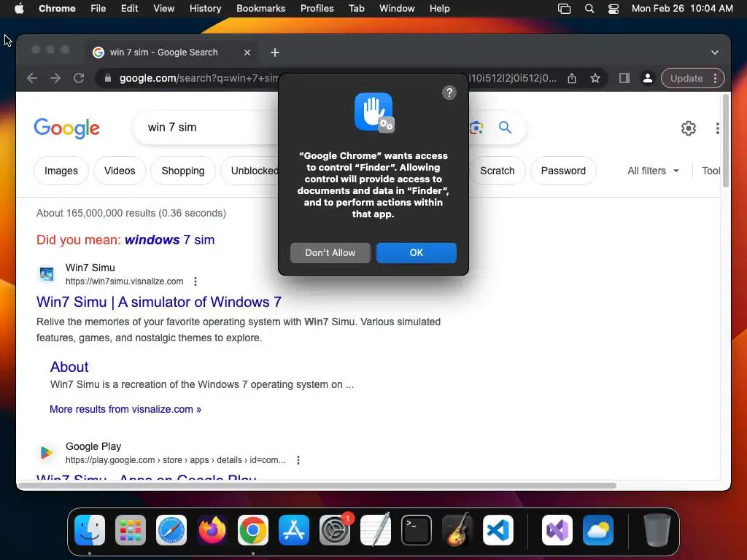Launch Safari from the Dock

click(171, 530)
